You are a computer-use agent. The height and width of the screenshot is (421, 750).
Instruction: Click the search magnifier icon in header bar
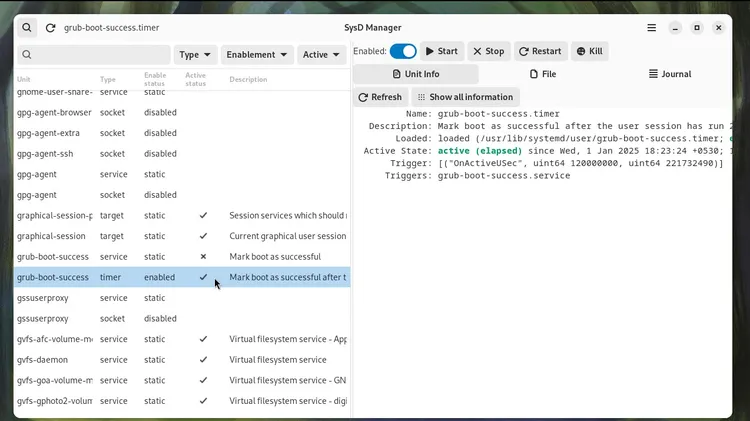27,28
